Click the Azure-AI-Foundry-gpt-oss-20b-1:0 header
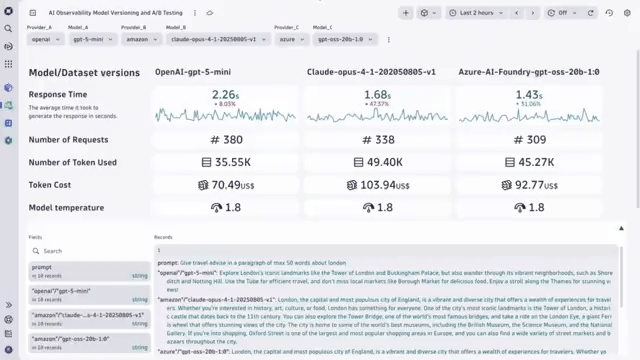Screen dimensions: 640x360 pyautogui.click(x=529, y=72)
